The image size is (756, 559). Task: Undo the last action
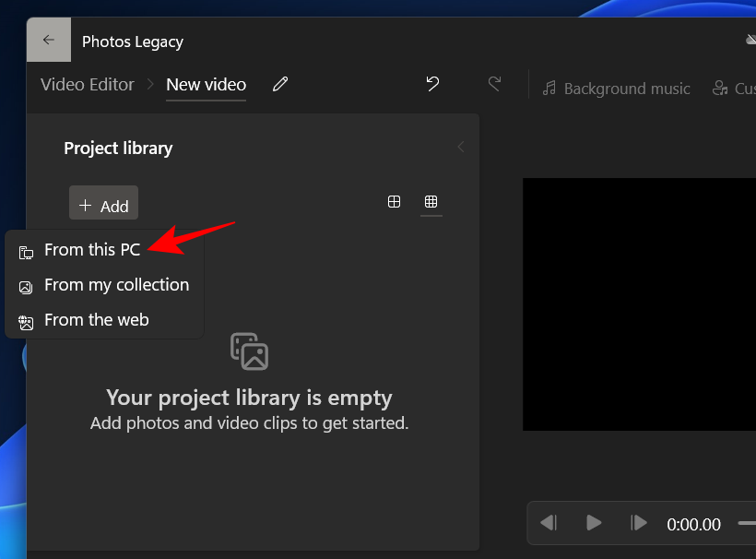click(x=432, y=83)
